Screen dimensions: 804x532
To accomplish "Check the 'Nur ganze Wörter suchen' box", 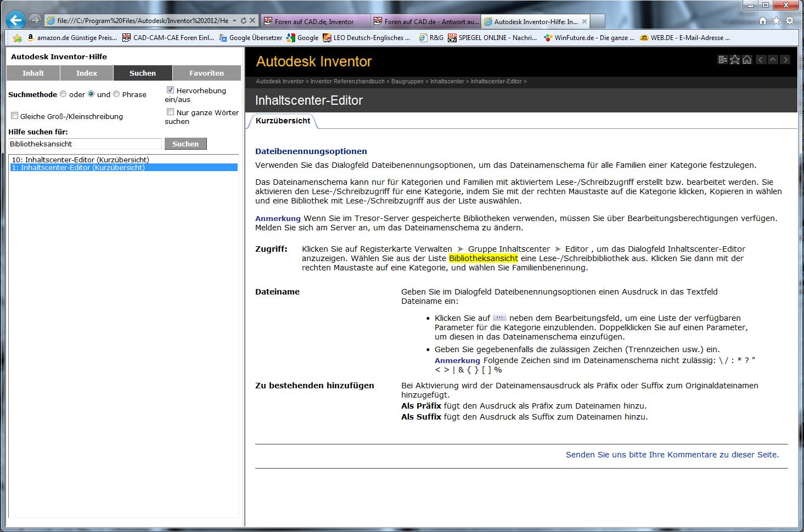I will (170, 112).
